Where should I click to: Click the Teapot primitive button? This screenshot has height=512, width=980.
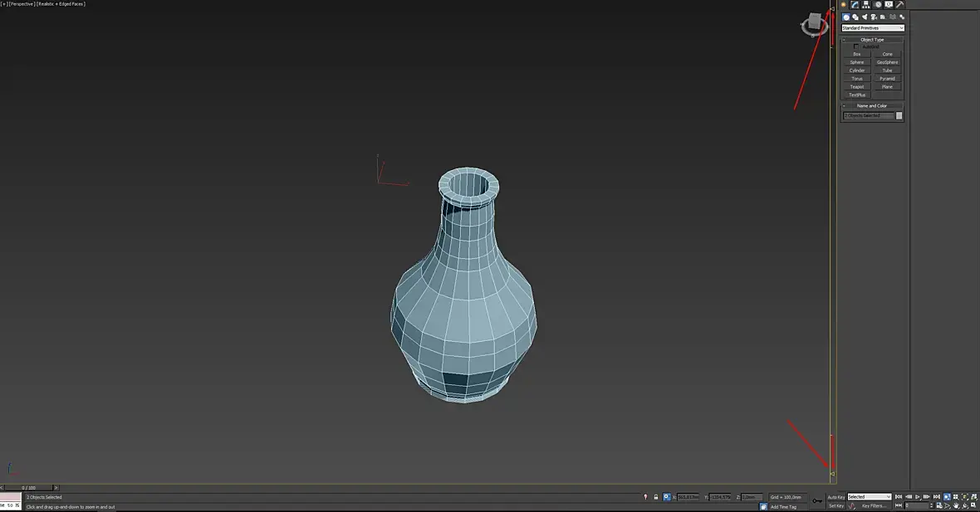pyautogui.click(x=857, y=87)
